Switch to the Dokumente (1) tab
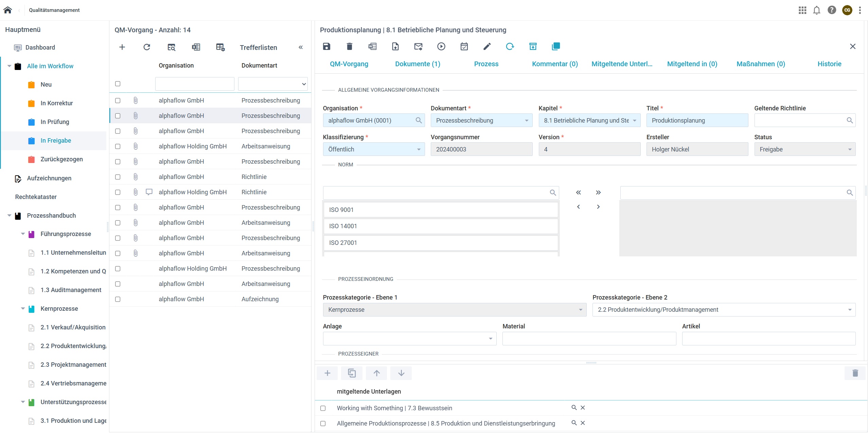 pyautogui.click(x=418, y=64)
